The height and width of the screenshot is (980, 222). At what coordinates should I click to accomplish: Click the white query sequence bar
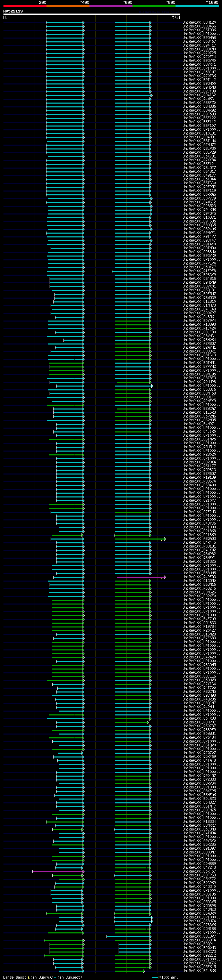pos(92,15)
